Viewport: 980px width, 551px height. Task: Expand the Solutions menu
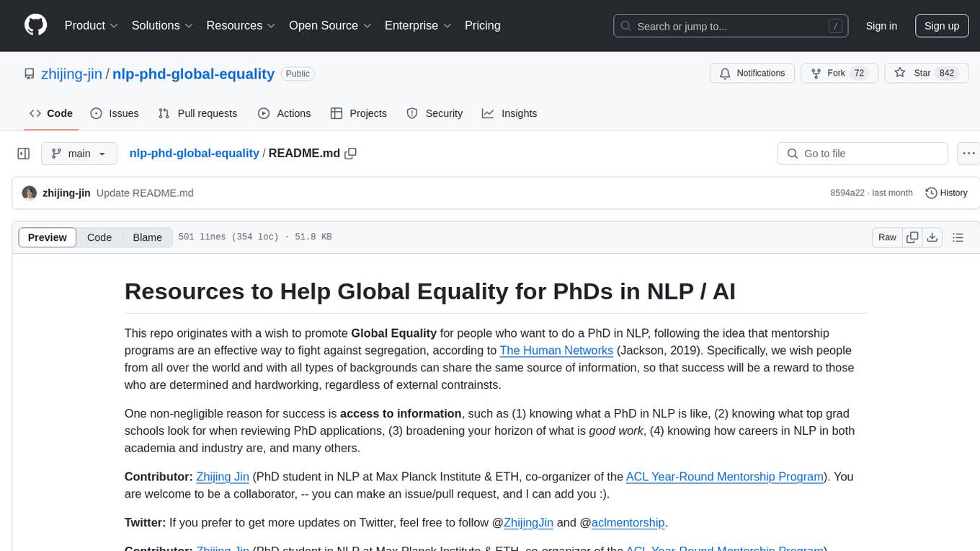(x=162, y=25)
